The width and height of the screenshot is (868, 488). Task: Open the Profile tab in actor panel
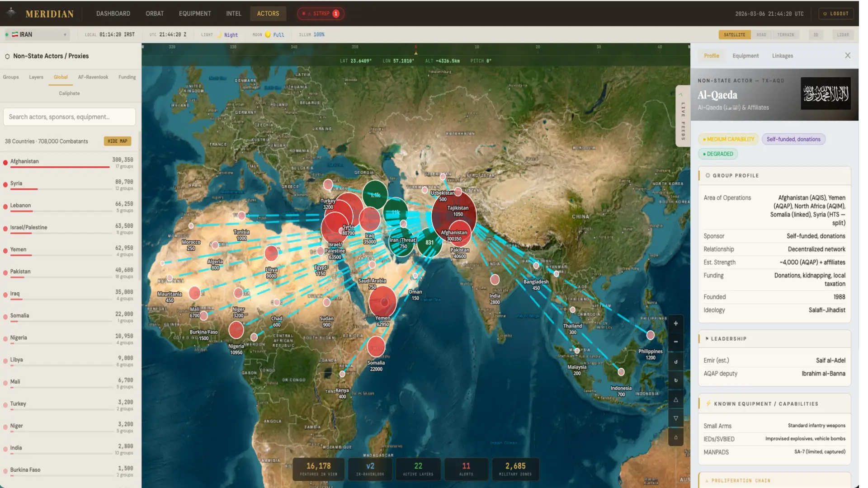(711, 56)
